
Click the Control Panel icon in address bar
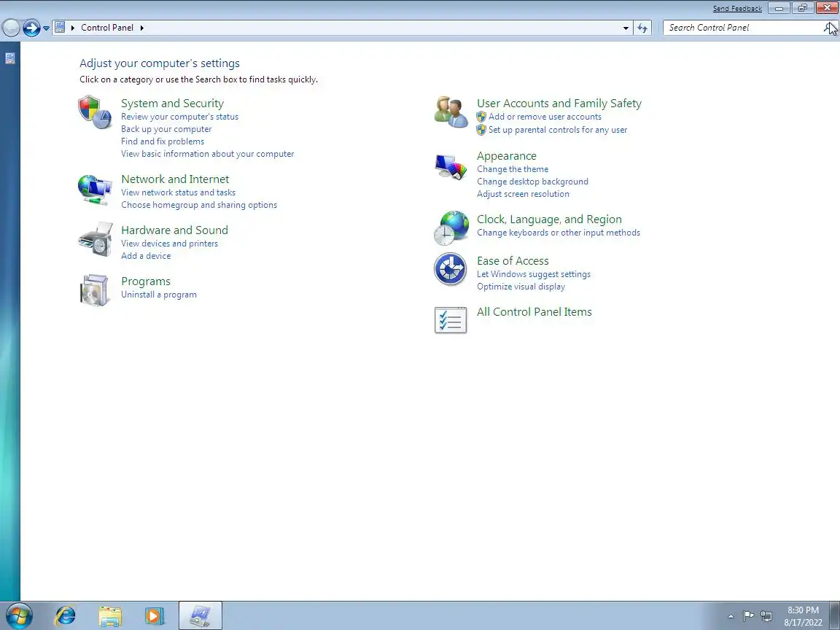[60, 27]
